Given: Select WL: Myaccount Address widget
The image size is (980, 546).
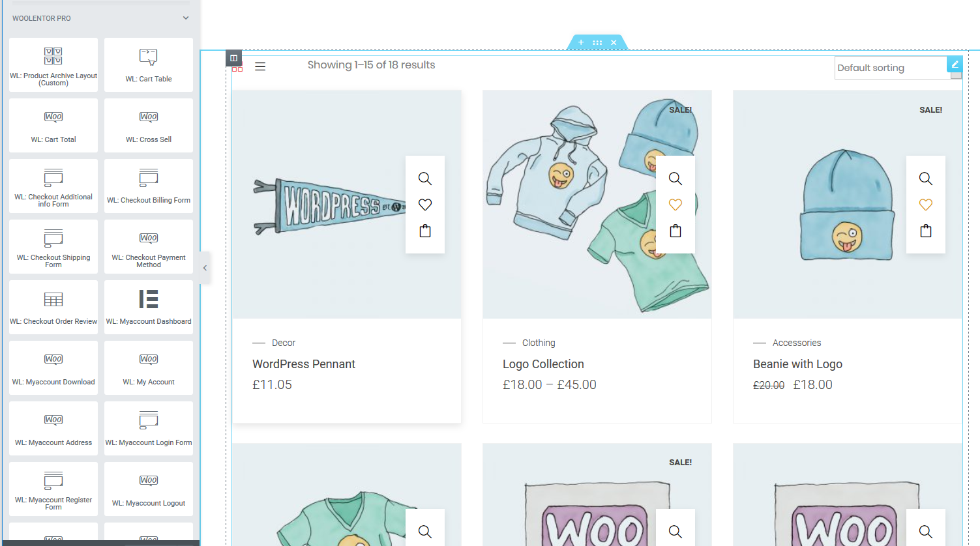Looking at the screenshot, I should pos(53,428).
